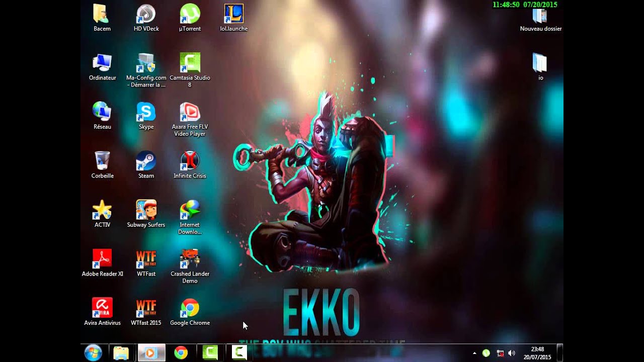Launch Adobe Reader XI
644x362 pixels.
pyautogui.click(x=102, y=263)
